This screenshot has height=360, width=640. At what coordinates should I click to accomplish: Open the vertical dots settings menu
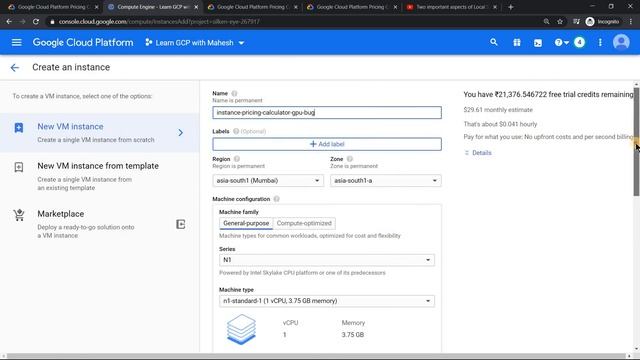(600, 42)
